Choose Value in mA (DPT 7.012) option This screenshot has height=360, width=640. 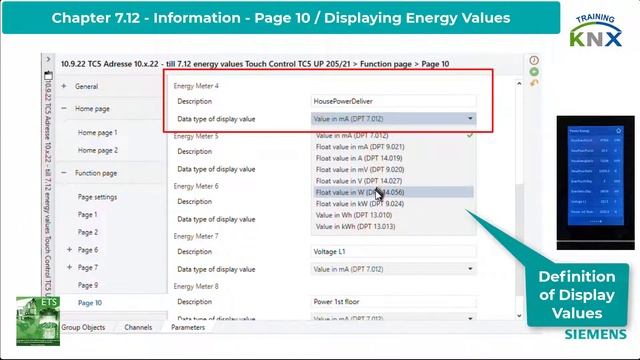click(x=394, y=136)
